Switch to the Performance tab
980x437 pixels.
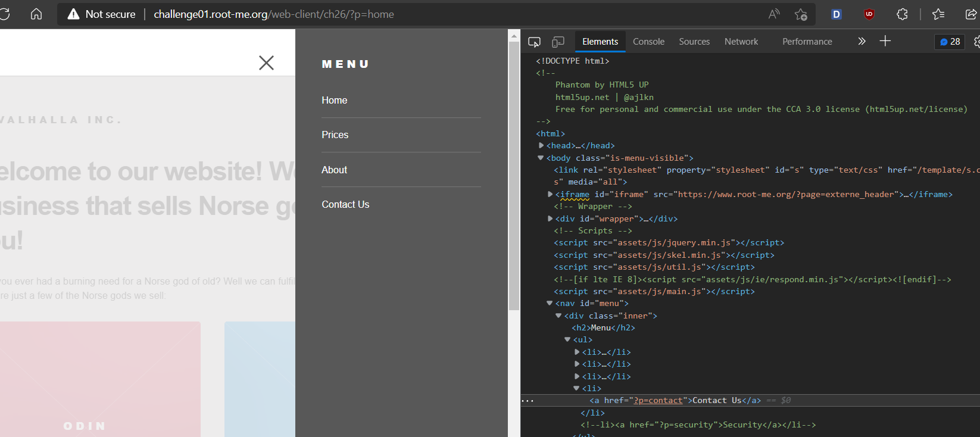pyautogui.click(x=807, y=42)
